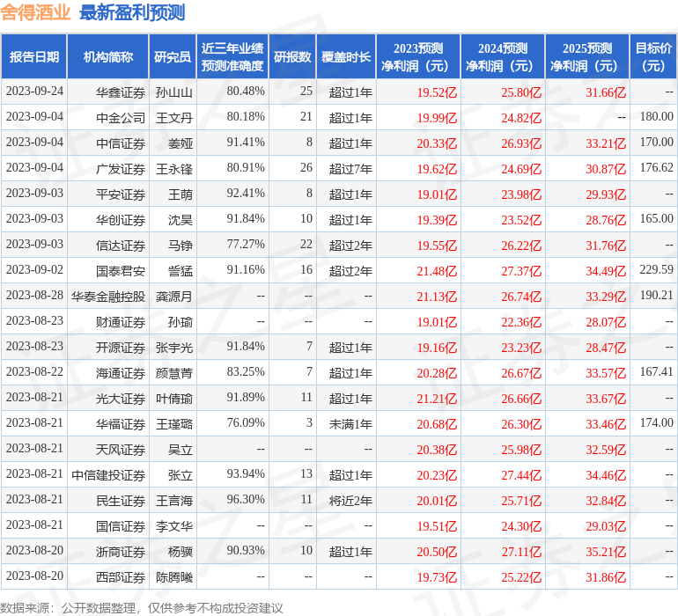The height and width of the screenshot is (616, 678).
Task: Select 中信建投证券 institution cell
Action: [108, 475]
